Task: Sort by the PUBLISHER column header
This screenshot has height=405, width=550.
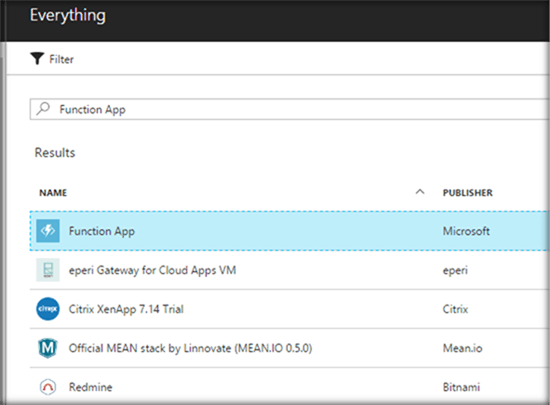Action: (x=468, y=193)
